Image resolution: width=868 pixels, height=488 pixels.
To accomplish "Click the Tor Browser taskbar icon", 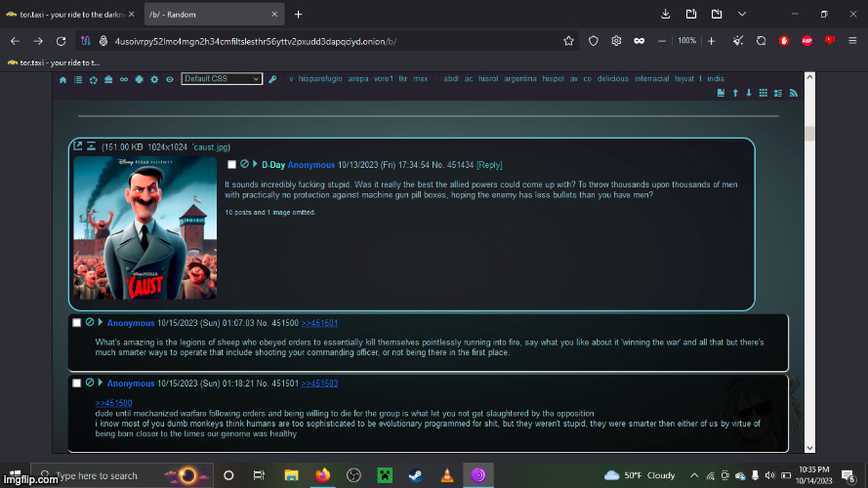I will point(478,475).
